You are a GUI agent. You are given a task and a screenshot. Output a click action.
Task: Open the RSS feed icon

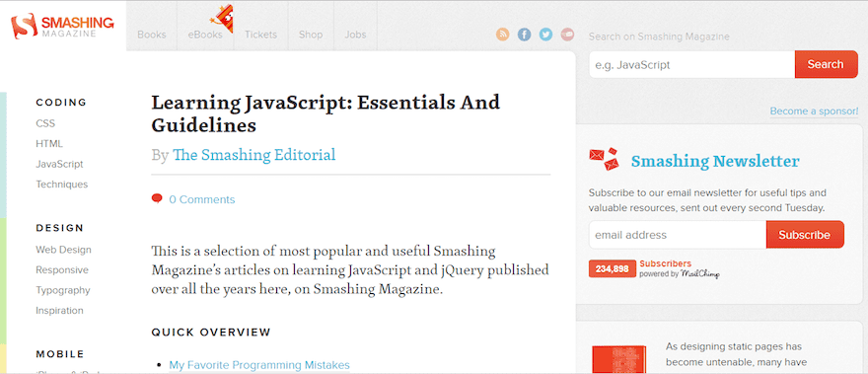point(502,35)
